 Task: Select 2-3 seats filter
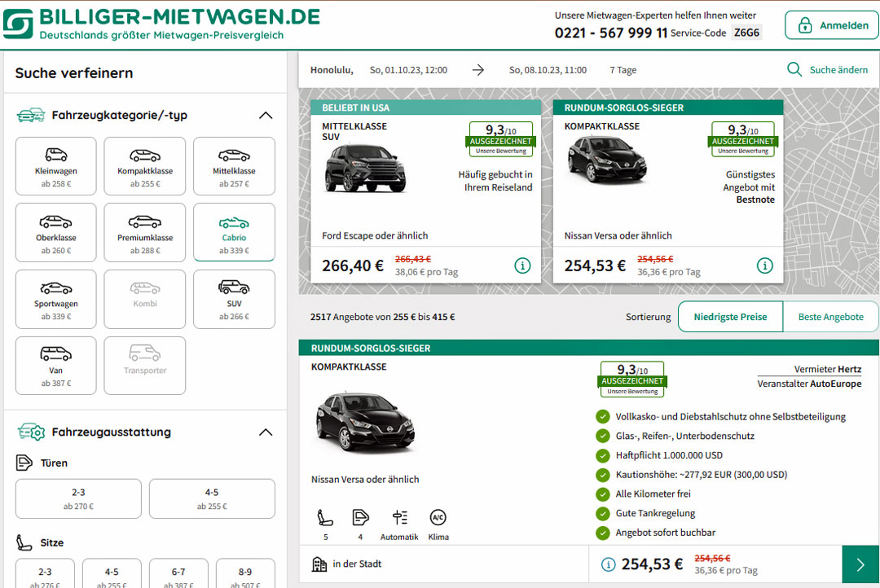coord(45,573)
